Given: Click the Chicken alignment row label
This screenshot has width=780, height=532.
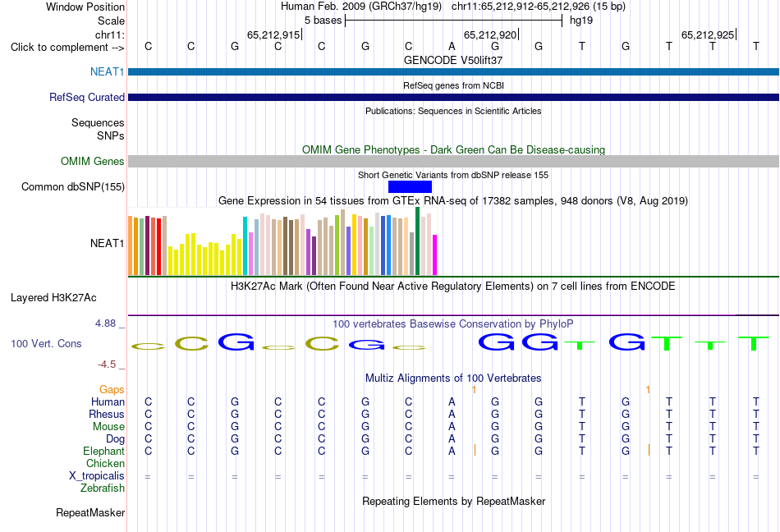Looking at the screenshot, I should (105, 463).
